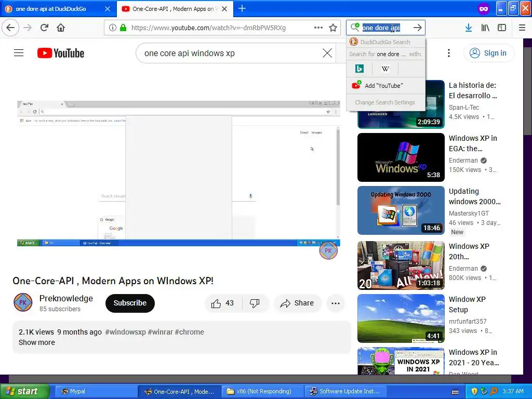Share the video
532x399 pixels.
(297, 303)
